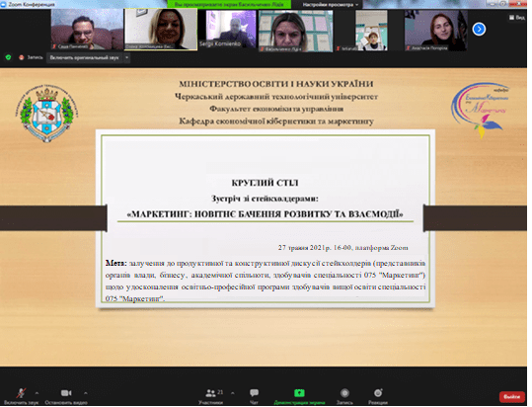Open the Participants panel icon
Viewport: 532px width, 407px height.
(210, 393)
